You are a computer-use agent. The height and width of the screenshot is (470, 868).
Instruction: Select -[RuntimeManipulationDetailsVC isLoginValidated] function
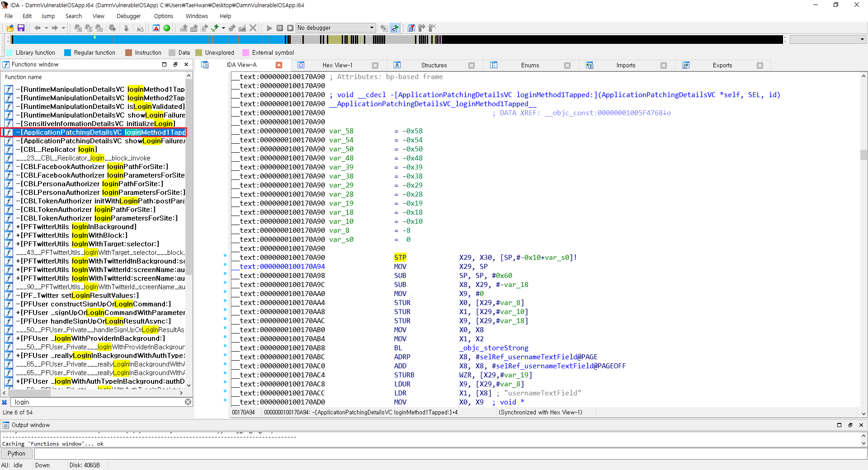[x=100, y=107]
